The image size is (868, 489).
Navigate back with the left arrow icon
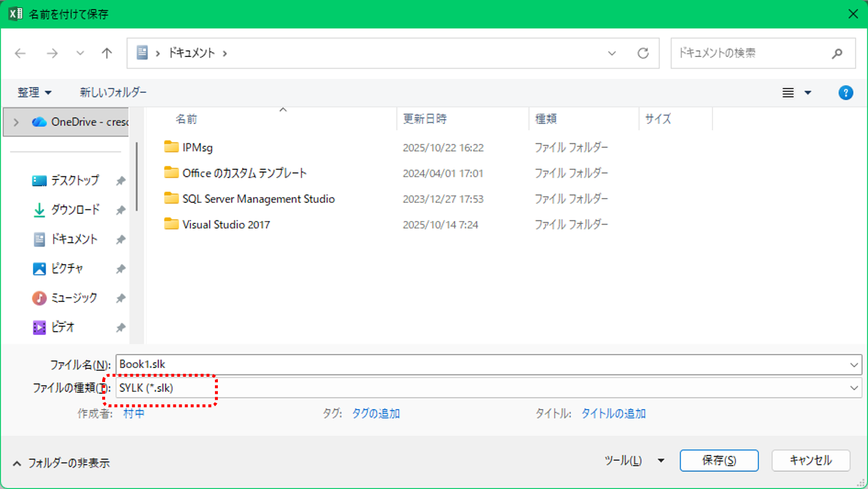click(x=20, y=53)
